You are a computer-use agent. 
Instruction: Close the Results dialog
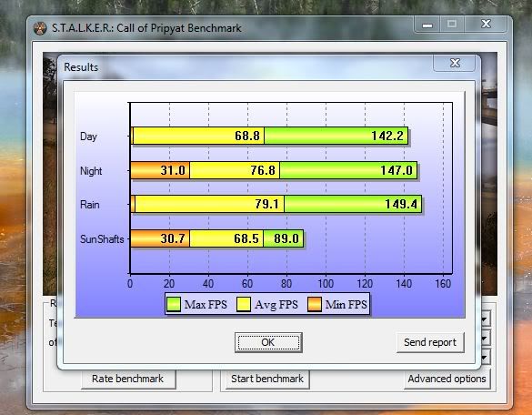point(455,63)
